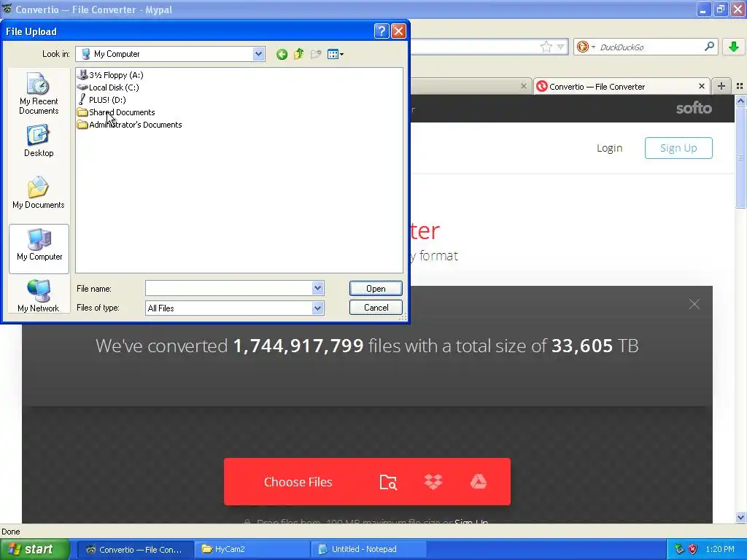747x560 pixels.
Task: Click the 1:20 PM tray clock
Action: (x=720, y=550)
